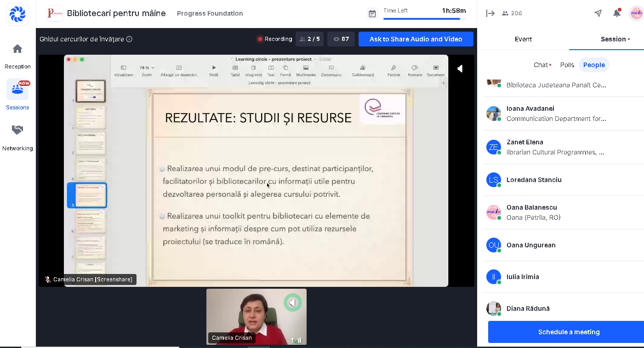Open the Sessions sidebar icon
Viewport: 644px width, 348px height.
pos(17,89)
